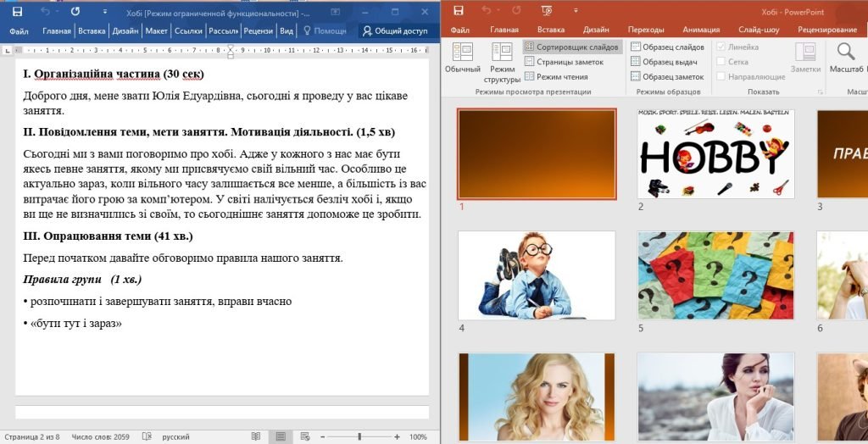The height and width of the screenshot is (444, 868).
Task: Open the Файл tab in Word
Action: [19, 31]
